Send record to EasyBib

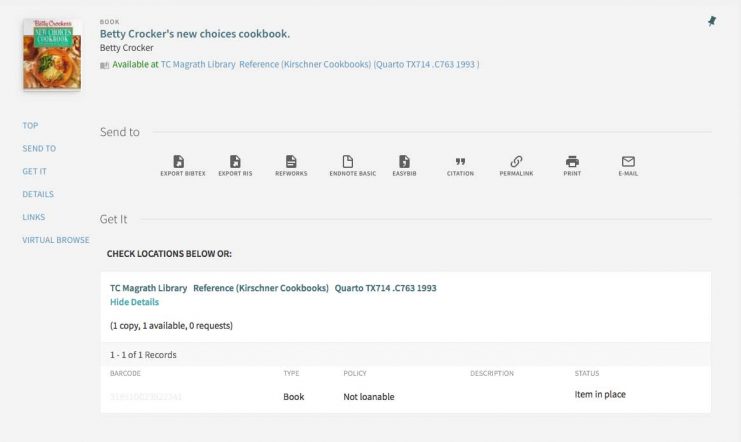pos(404,164)
